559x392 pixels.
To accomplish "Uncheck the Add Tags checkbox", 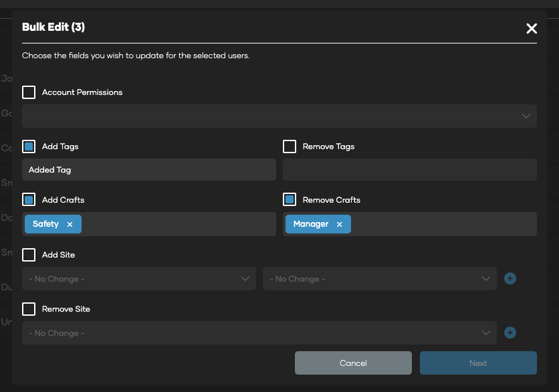I will click(29, 146).
